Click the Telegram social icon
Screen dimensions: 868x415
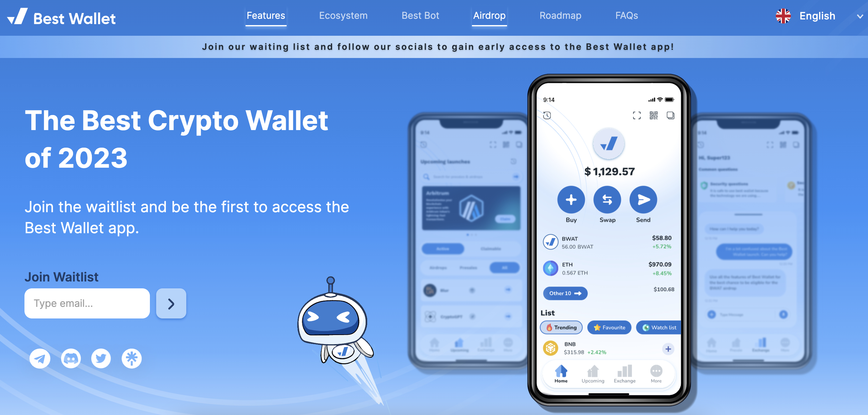(40, 360)
